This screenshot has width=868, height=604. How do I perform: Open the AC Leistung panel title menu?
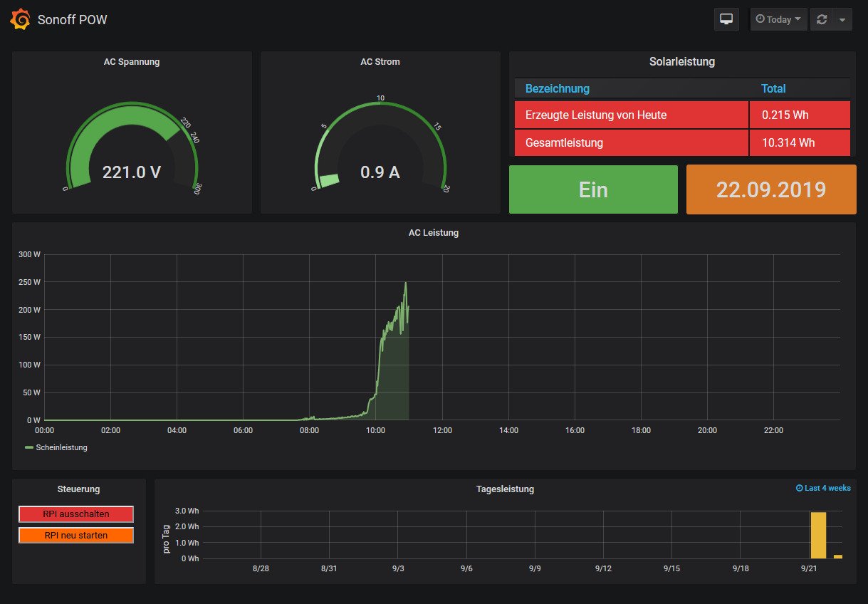(x=433, y=232)
